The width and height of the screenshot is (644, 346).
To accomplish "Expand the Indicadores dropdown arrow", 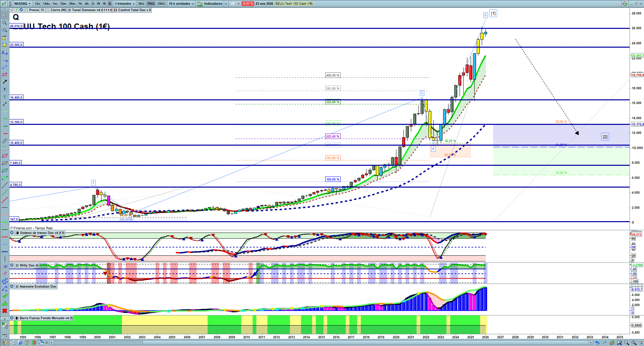I will (x=226, y=4).
